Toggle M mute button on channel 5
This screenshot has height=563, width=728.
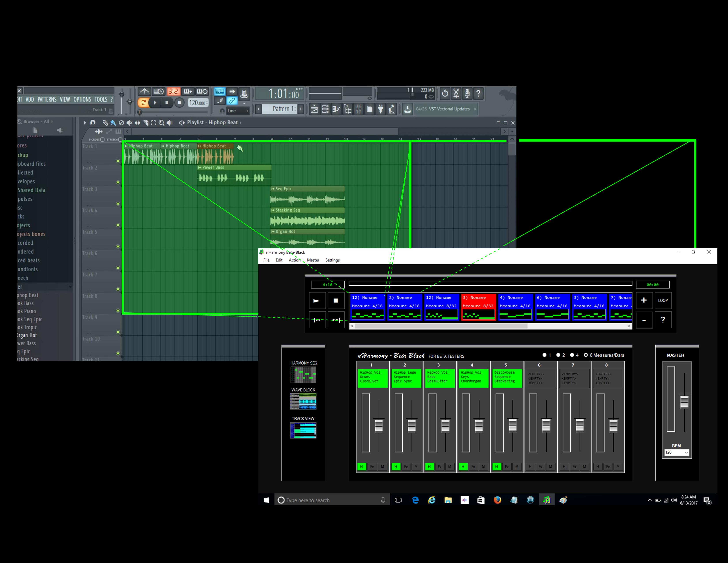tap(517, 467)
